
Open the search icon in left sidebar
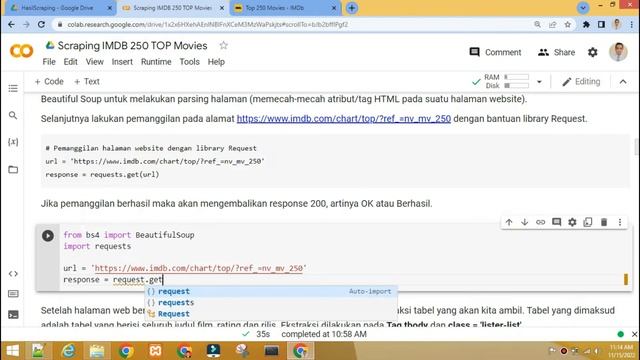click(x=13, y=116)
